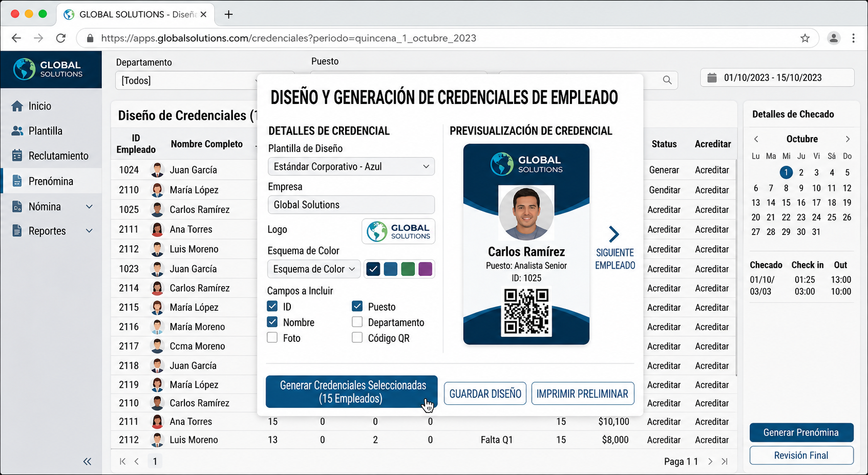Go back with the browser back arrow
Viewport: 868px width, 475px height.
[x=16, y=38]
